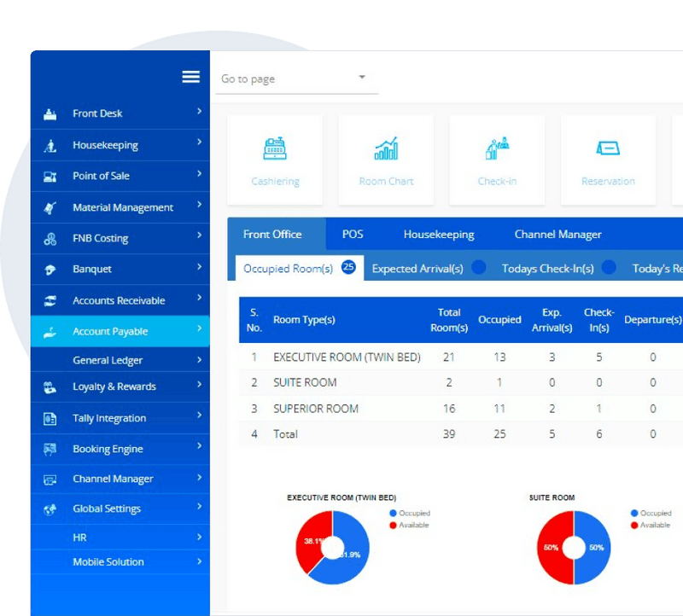Select the Front Desk sidebar icon

point(50,113)
